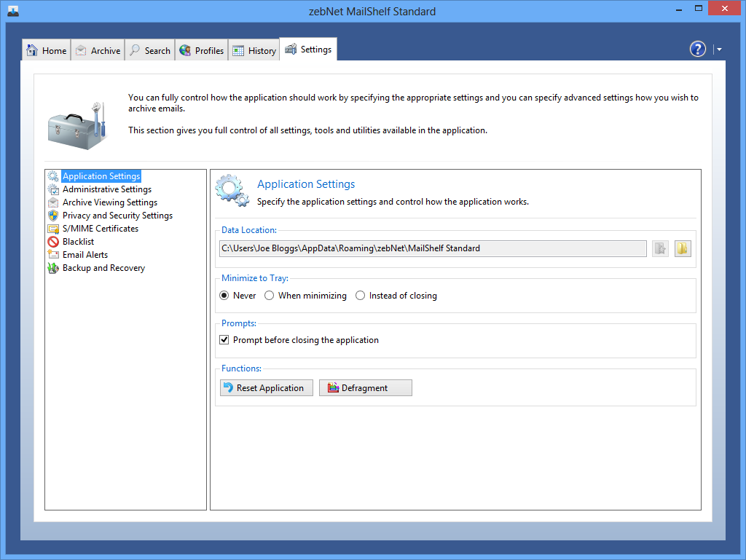Click the Data Location path field
This screenshot has width=746, height=560.
433,248
